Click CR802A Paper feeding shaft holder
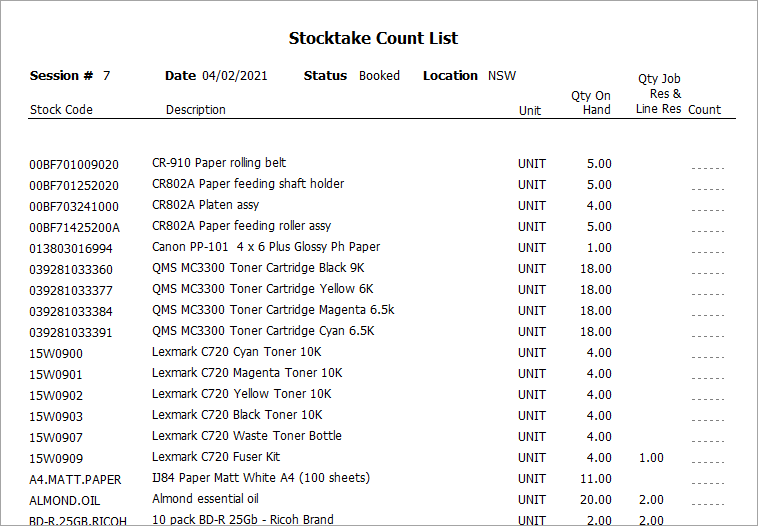The height and width of the screenshot is (526, 758). click(x=248, y=184)
